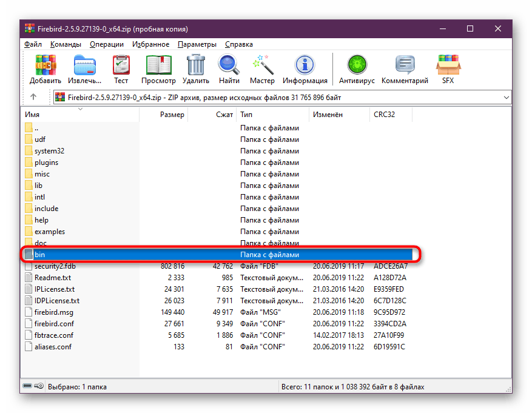Click the security2.fdb file icon
Image resolution: width=532 pixels, height=413 pixels.
[29, 266]
